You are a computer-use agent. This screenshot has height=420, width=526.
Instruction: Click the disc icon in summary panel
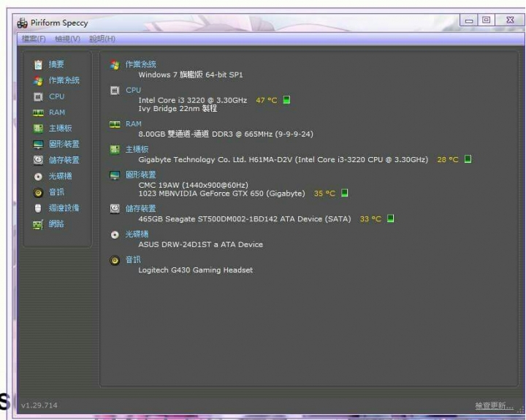point(115,234)
